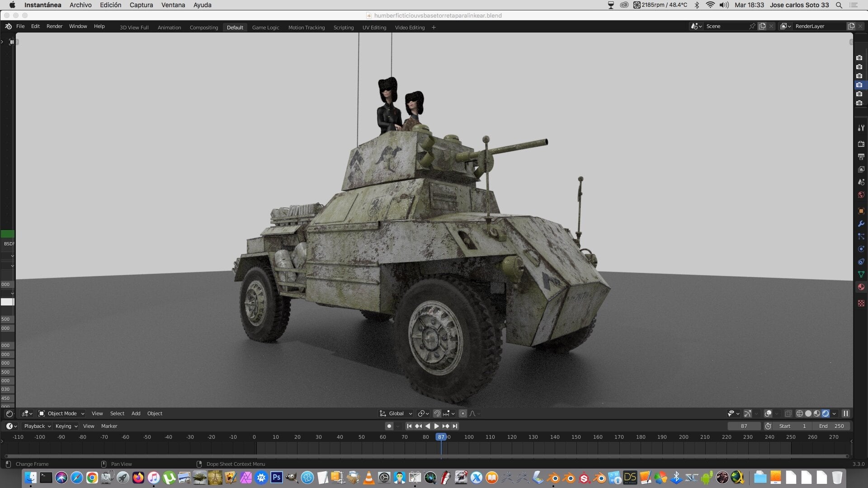Open the object visibility filter dropdown
This screenshot has height=488, width=868.
[733, 413]
